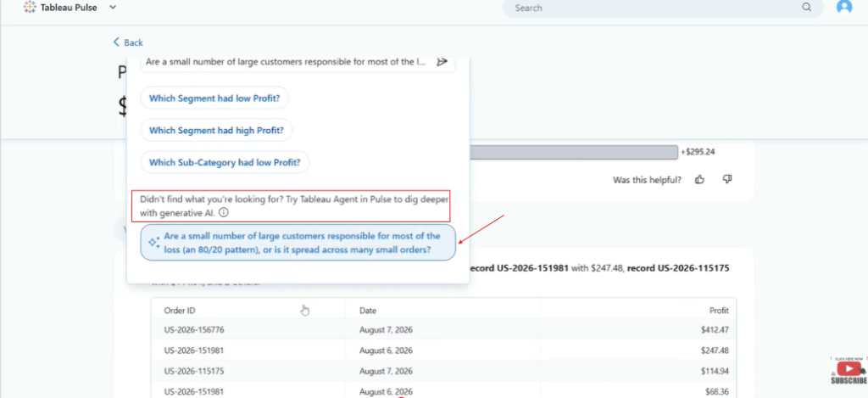Go Back using the Back link
Viewport: 868px width, 398px height.
pyautogui.click(x=129, y=42)
